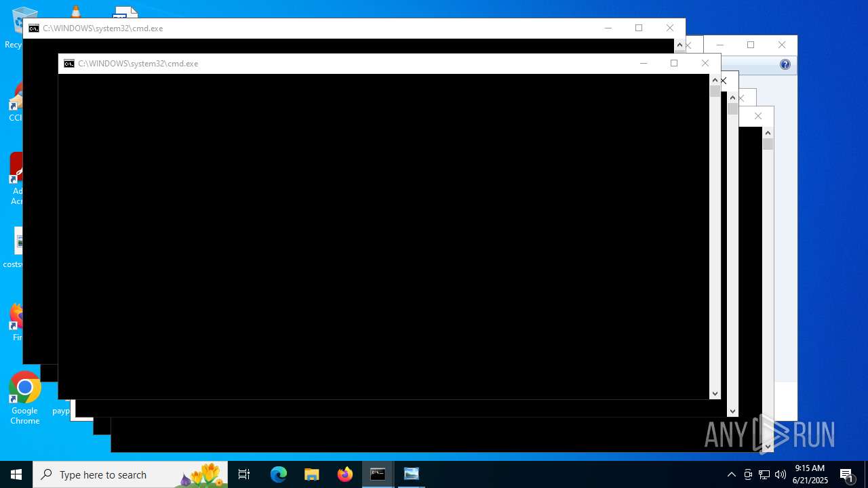
Task: Open Task View from taskbar
Action: coord(244,474)
